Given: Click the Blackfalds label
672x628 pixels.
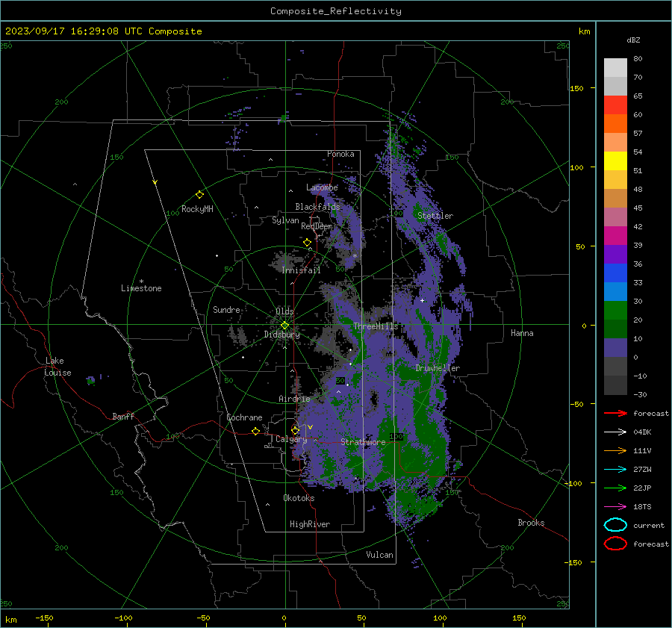Looking at the screenshot, I should tap(317, 207).
